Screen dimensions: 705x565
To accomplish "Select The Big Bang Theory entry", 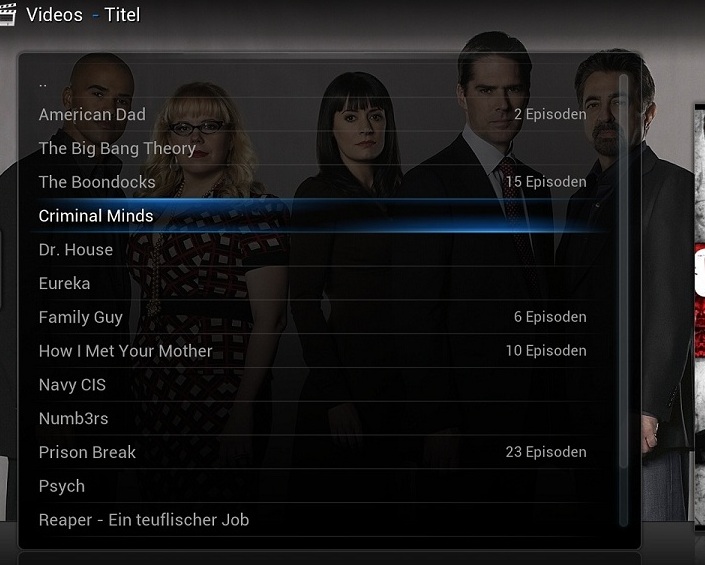I will (317, 148).
